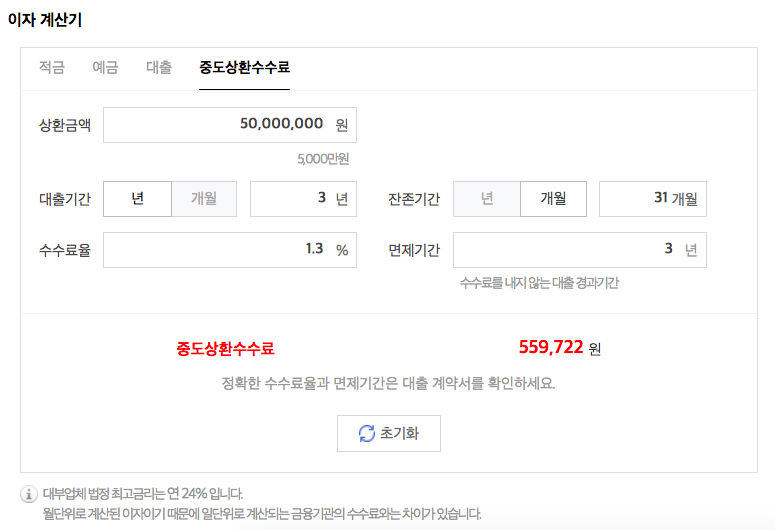Click the 수수료율 field label
775x530 pixels.
(65, 250)
